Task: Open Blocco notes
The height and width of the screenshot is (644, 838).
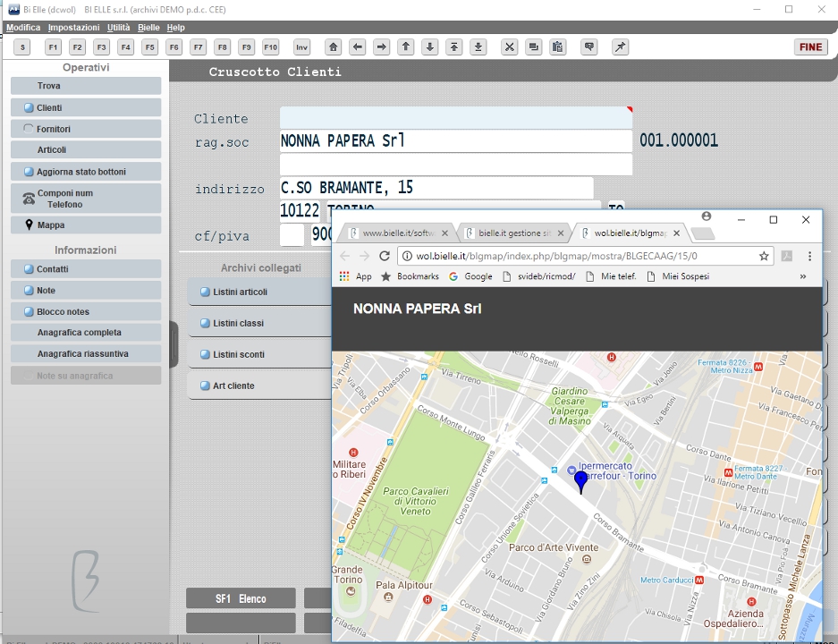Action: (86, 311)
